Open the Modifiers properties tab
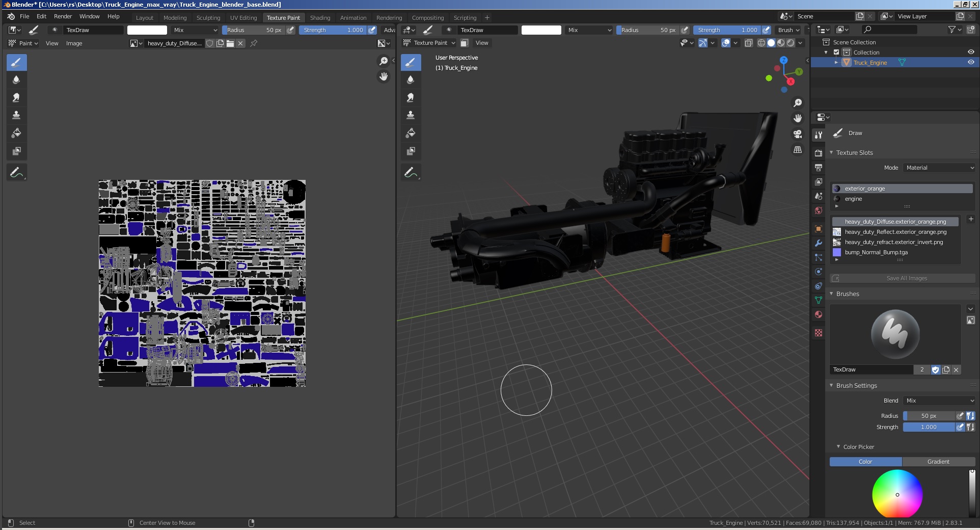 pos(819,243)
